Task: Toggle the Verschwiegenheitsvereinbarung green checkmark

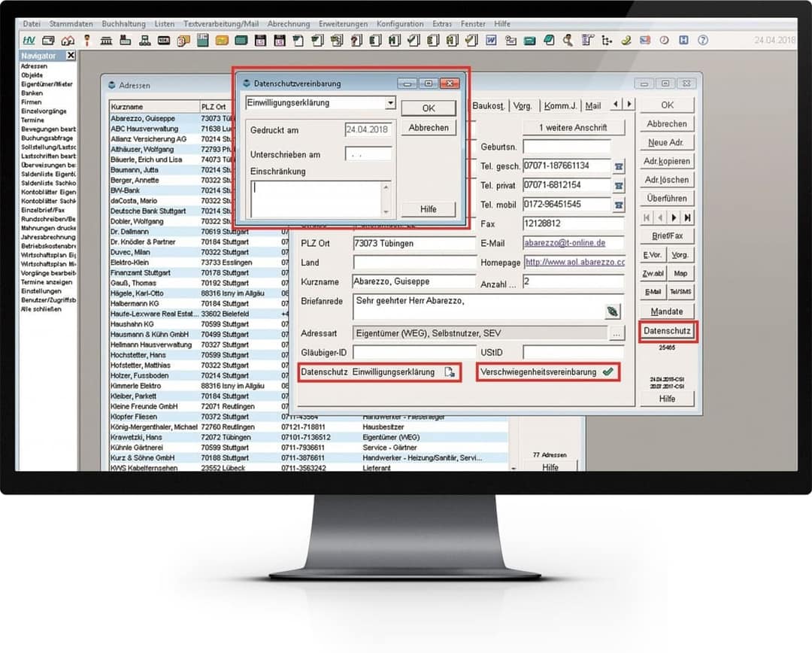Action: [x=607, y=372]
